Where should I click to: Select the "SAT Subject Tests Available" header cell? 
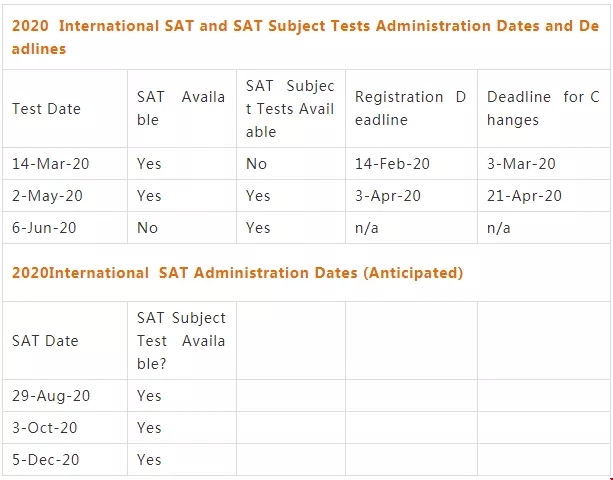click(290, 109)
